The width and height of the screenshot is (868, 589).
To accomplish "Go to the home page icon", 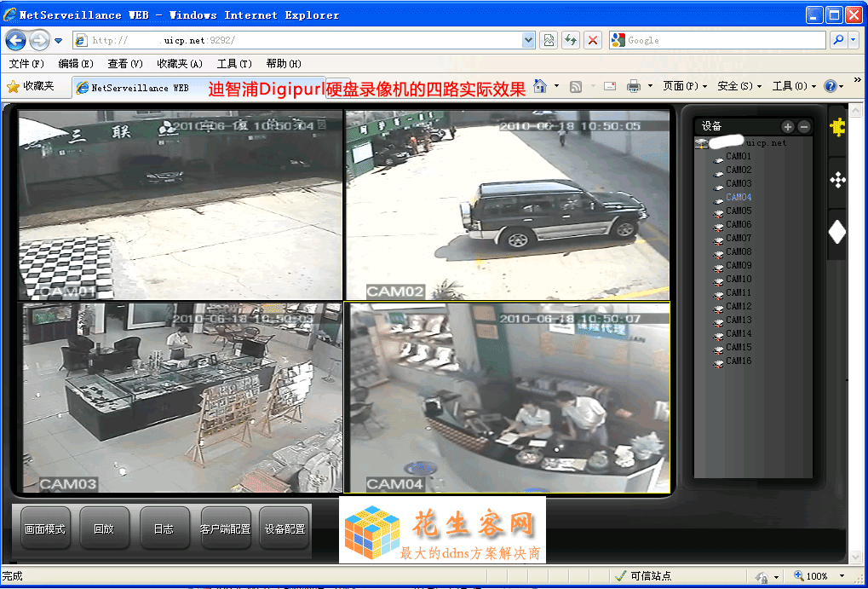I will tap(540, 86).
